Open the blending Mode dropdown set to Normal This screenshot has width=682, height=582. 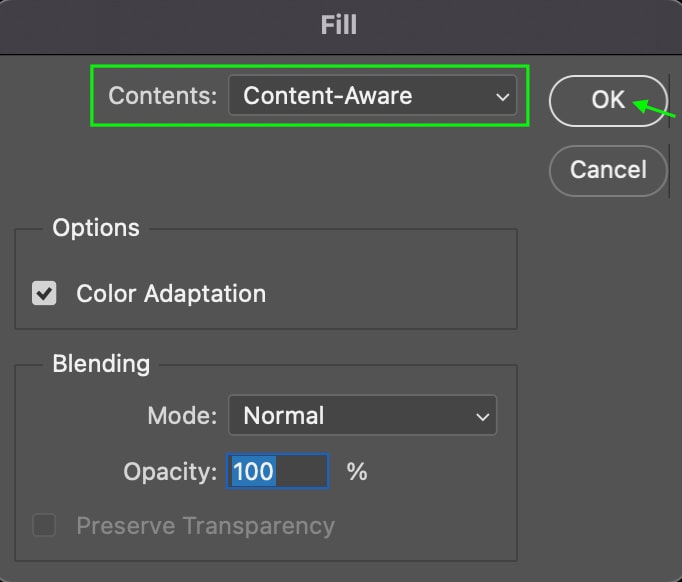[x=362, y=415]
